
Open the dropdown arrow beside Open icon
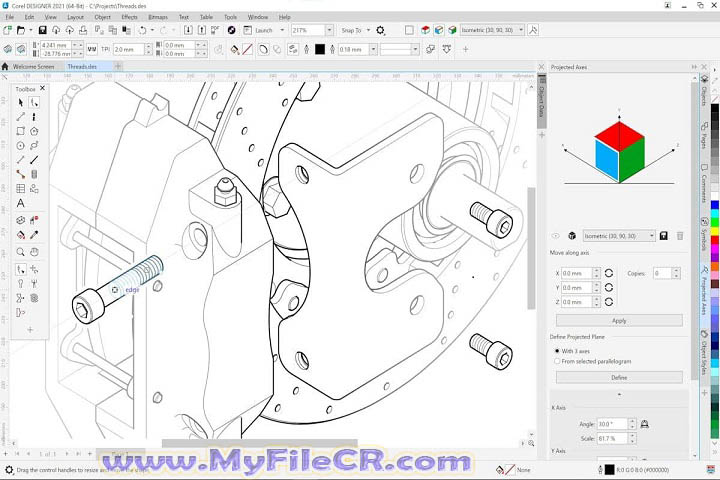tap(31, 30)
